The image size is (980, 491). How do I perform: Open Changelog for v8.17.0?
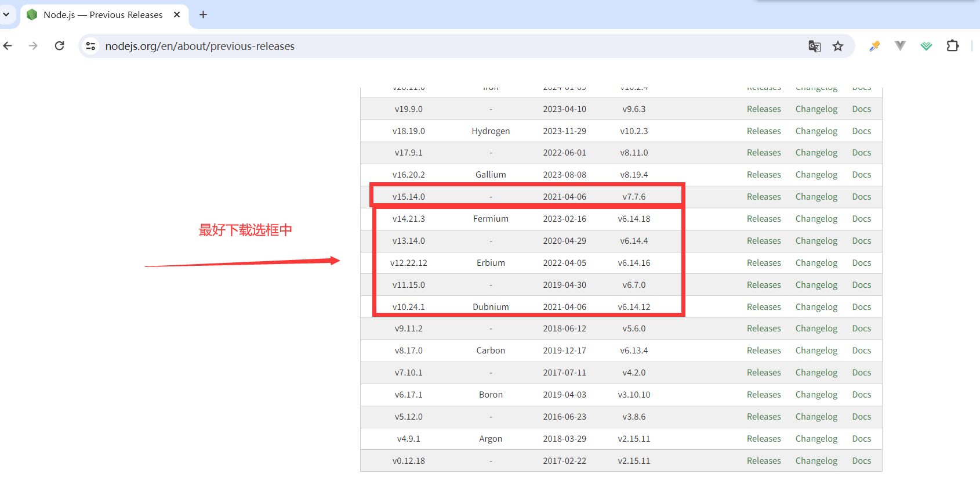click(x=816, y=351)
